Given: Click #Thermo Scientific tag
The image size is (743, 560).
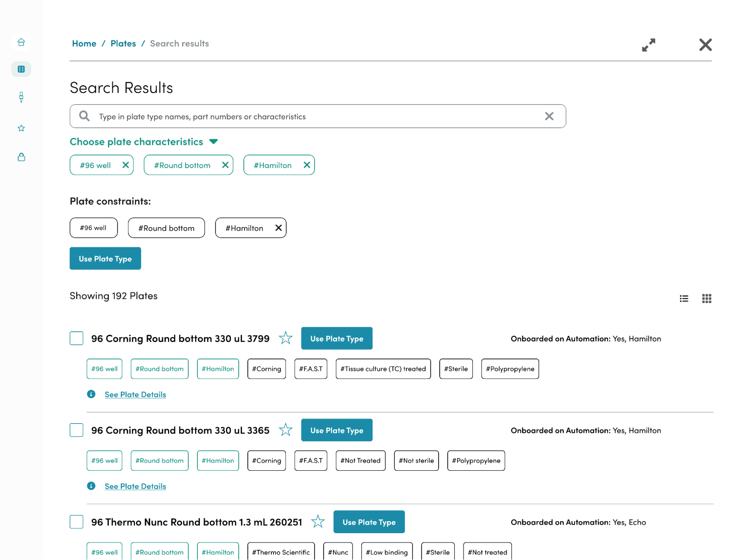Looking at the screenshot, I should pos(281,552).
